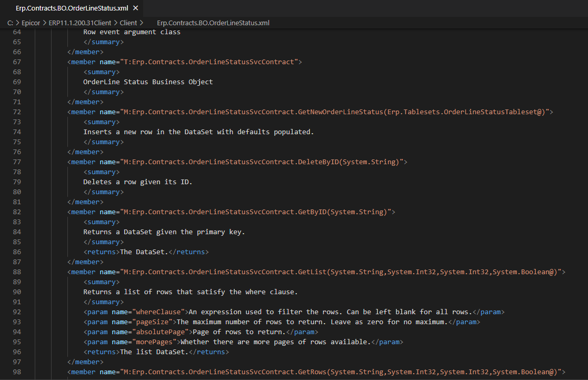Open the file name breadcrumb segment
The image size is (588, 380).
click(x=213, y=23)
